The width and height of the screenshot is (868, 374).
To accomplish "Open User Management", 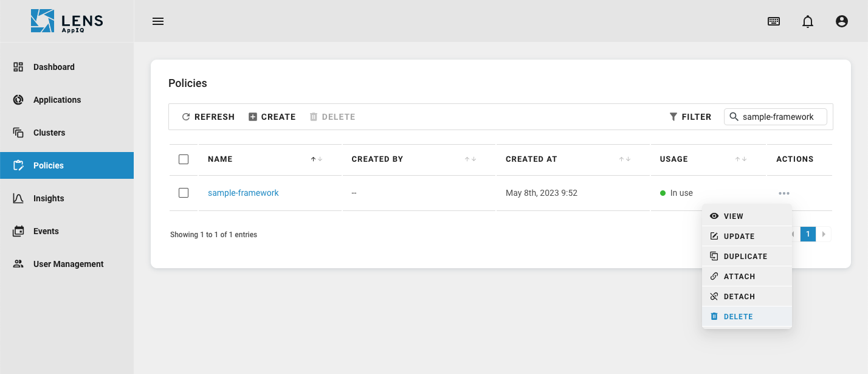I will tap(67, 264).
